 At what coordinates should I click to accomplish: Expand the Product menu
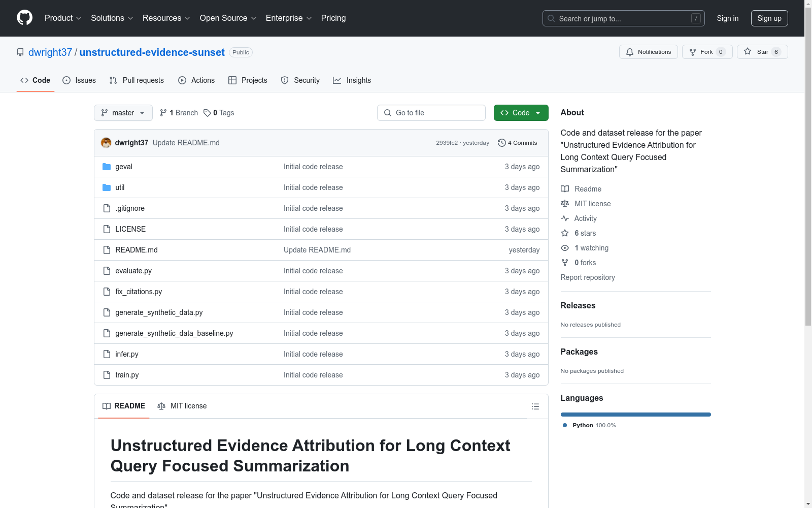(x=63, y=18)
